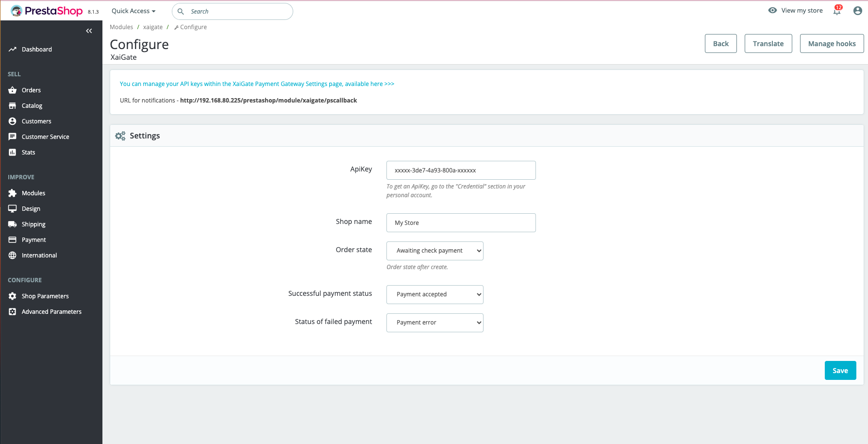Click the Customers icon
This screenshot has height=444, width=868.
tap(13, 121)
